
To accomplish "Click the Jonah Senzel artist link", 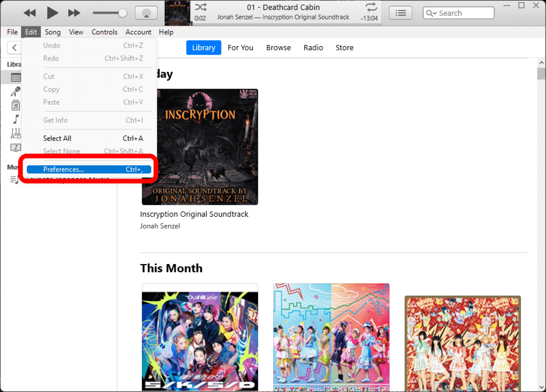I will [x=160, y=226].
